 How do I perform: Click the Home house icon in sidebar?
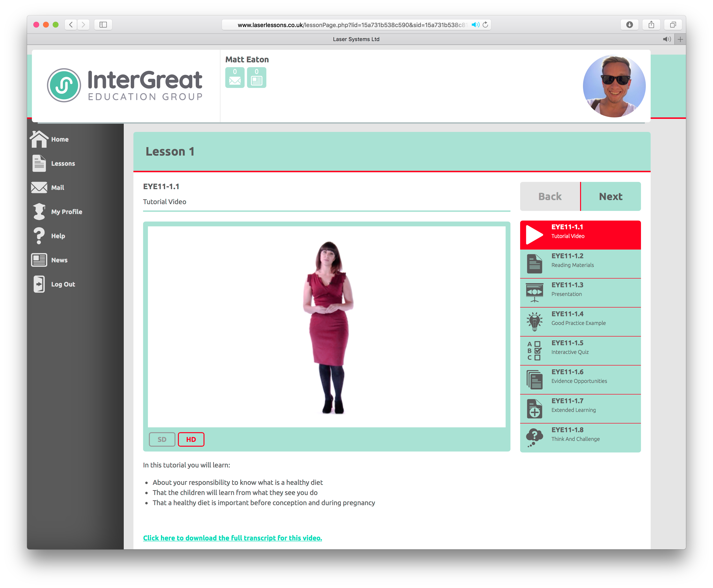(x=39, y=139)
